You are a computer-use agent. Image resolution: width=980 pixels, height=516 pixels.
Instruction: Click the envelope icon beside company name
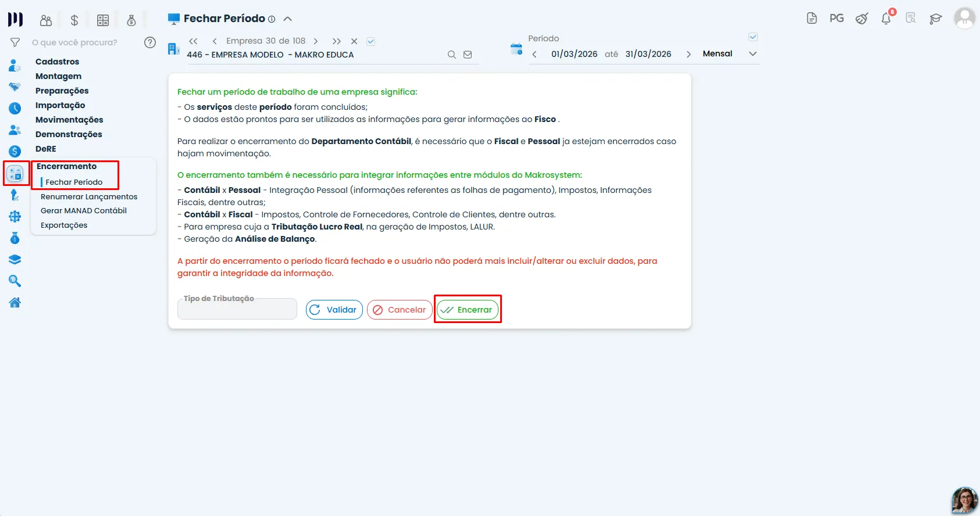click(x=468, y=55)
